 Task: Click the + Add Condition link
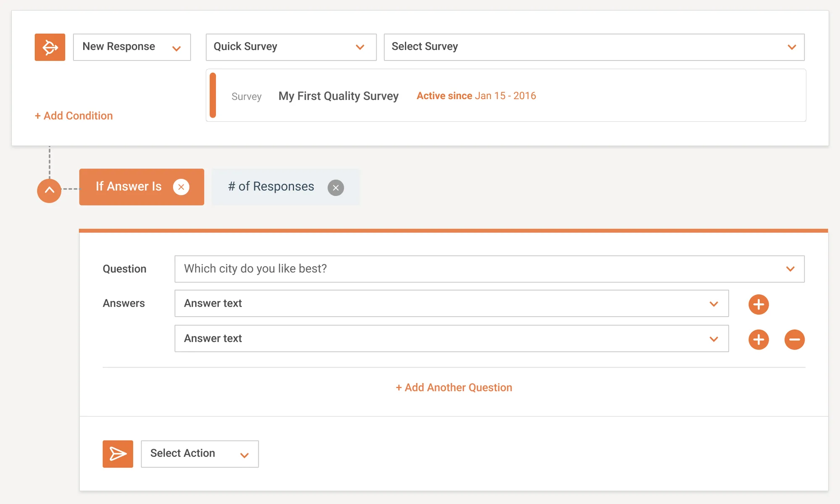pyautogui.click(x=74, y=115)
